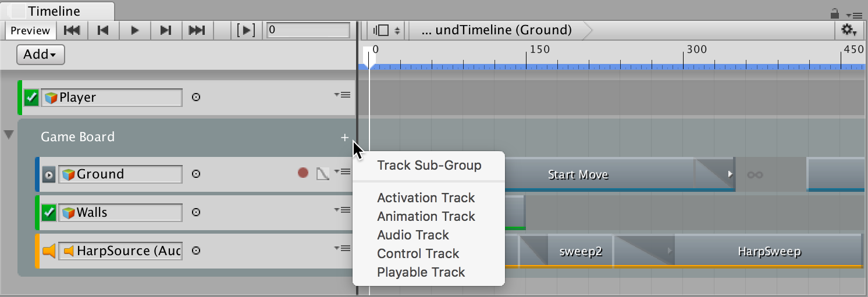
Task: Toggle the Player track checkbox
Action: (x=32, y=98)
